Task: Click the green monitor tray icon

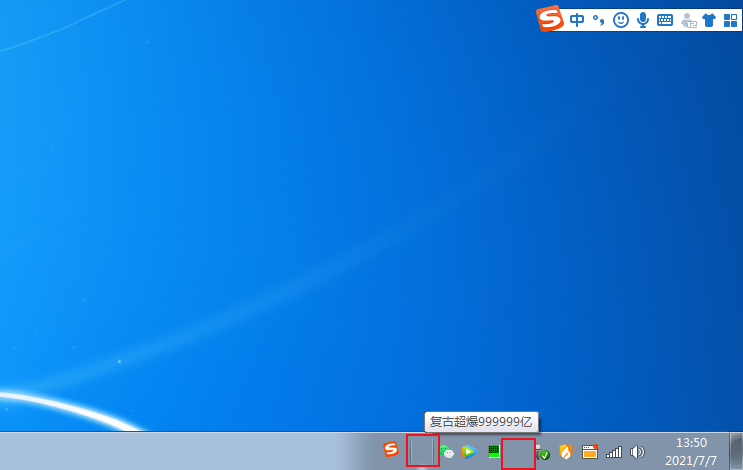Action: click(x=493, y=452)
